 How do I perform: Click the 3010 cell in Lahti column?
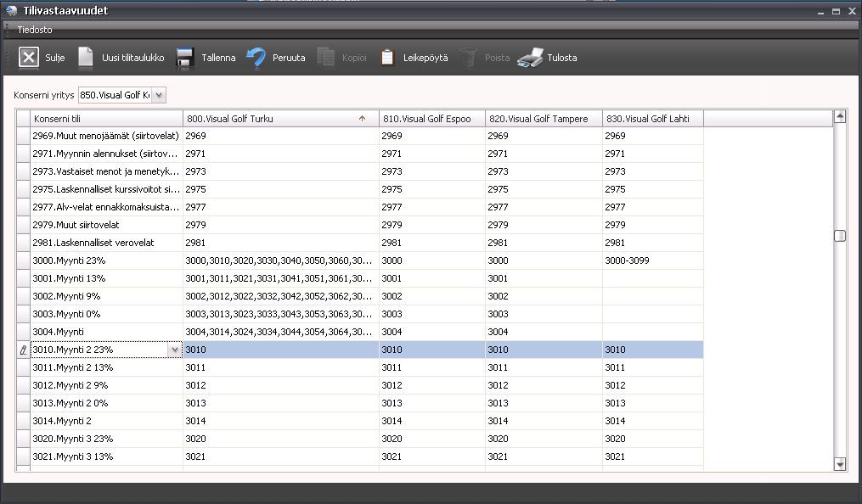[653, 350]
